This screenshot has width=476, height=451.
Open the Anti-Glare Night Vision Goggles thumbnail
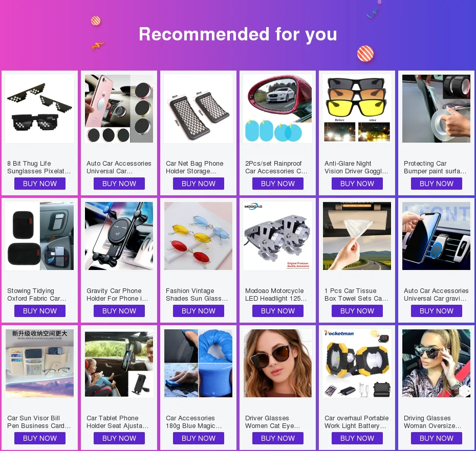(357, 108)
